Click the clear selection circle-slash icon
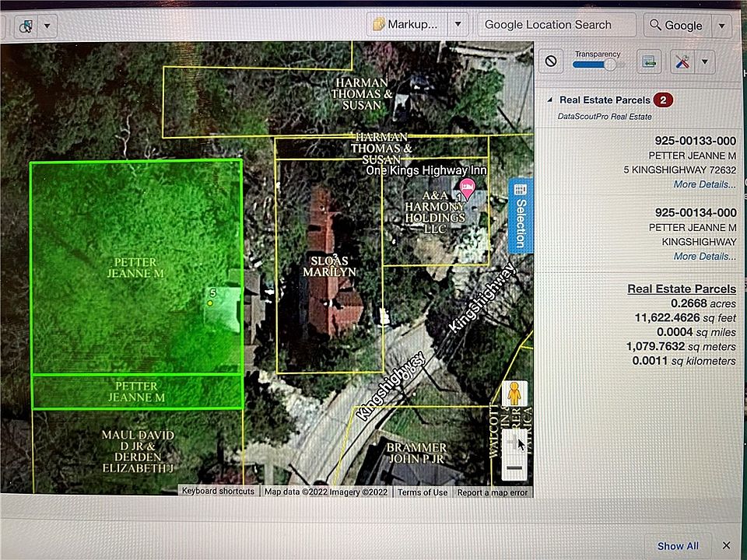The image size is (747, 560). (x=551, y=61)
